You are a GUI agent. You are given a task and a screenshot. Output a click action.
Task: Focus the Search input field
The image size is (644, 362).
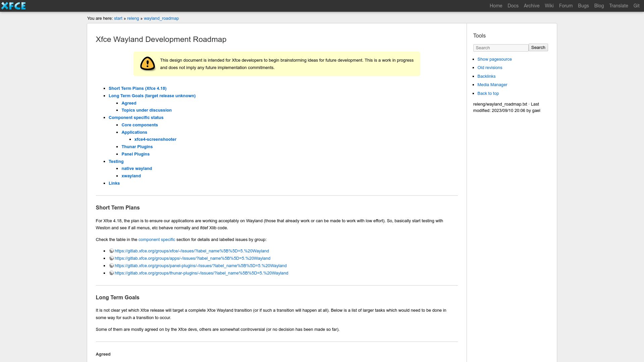pyautogui.click(x=500, y=48)
